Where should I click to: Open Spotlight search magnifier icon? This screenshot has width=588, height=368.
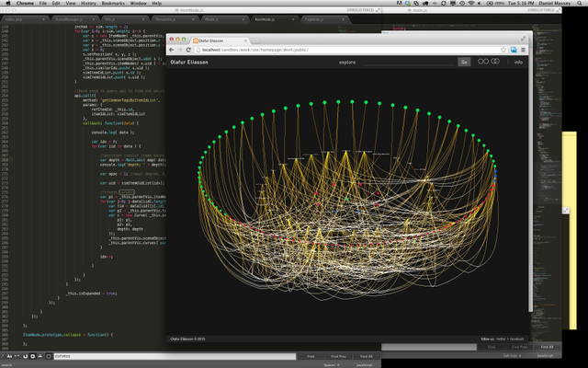[580, 3]
